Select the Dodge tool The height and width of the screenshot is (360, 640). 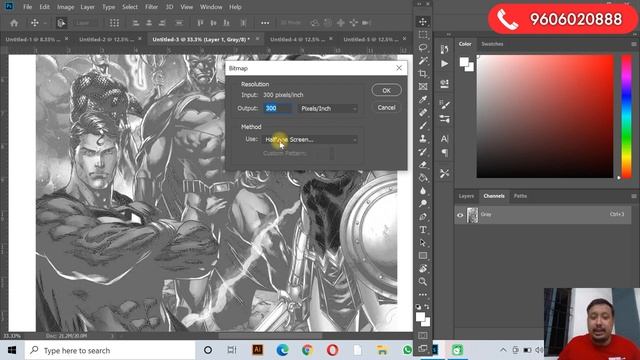pyautogui.click(x=423, y=203)
